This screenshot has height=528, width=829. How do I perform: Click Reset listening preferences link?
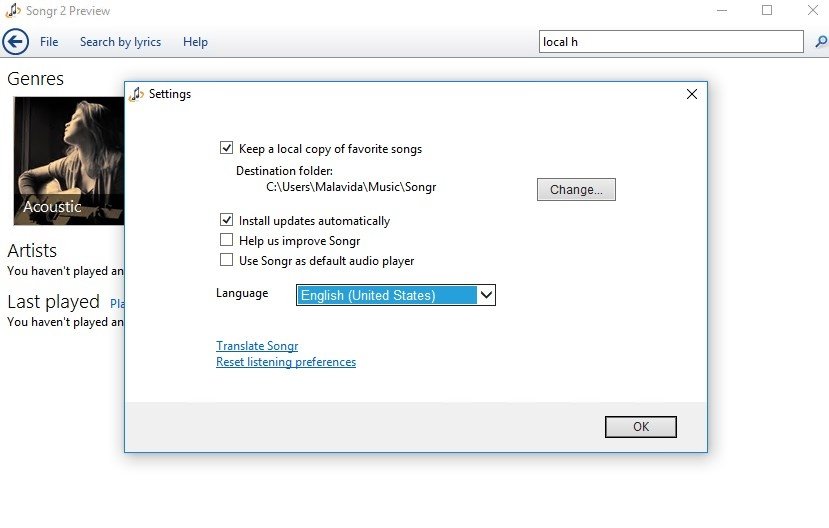[x=286, y=362]
